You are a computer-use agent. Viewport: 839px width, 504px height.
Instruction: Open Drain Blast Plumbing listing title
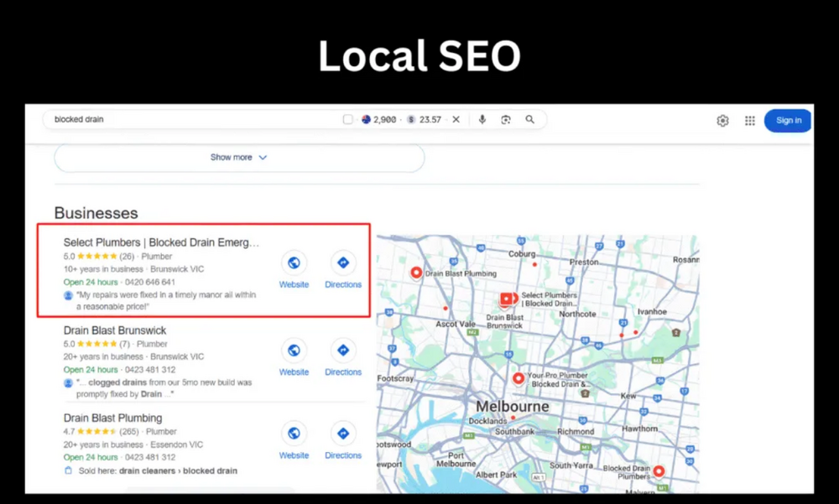[112, 418]
